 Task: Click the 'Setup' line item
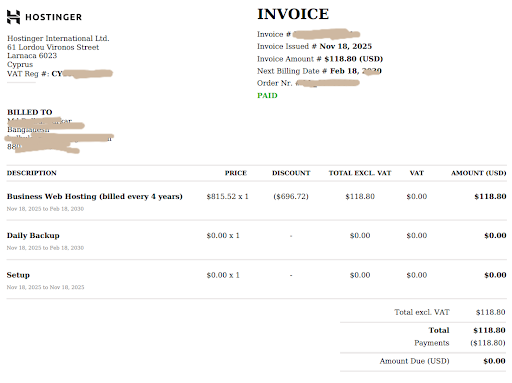pos(18,275)
